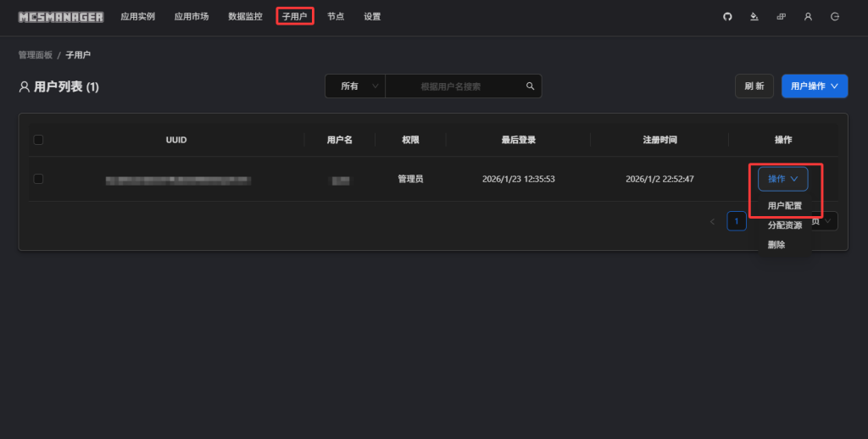Click the MCSManager logo
The width and height of the screenshot is (868, 439).
tap(61, 16)
